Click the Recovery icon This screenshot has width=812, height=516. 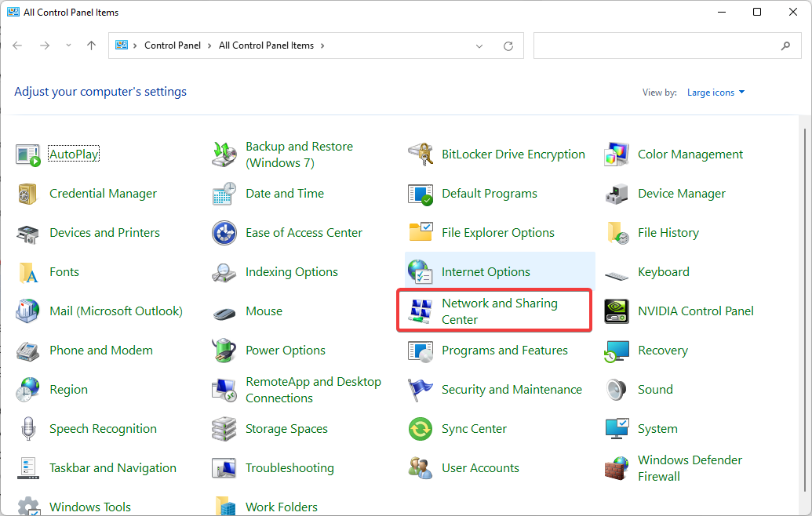point(617,351)
